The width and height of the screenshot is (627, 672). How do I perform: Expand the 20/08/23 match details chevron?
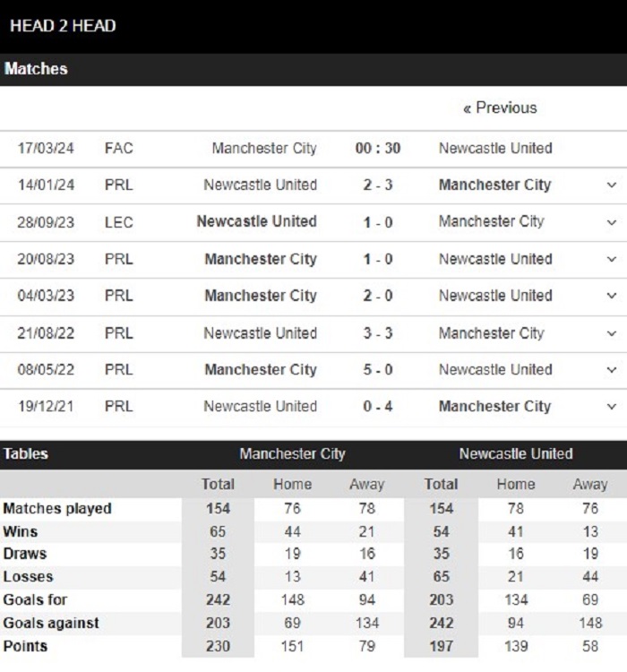point(612,259)
